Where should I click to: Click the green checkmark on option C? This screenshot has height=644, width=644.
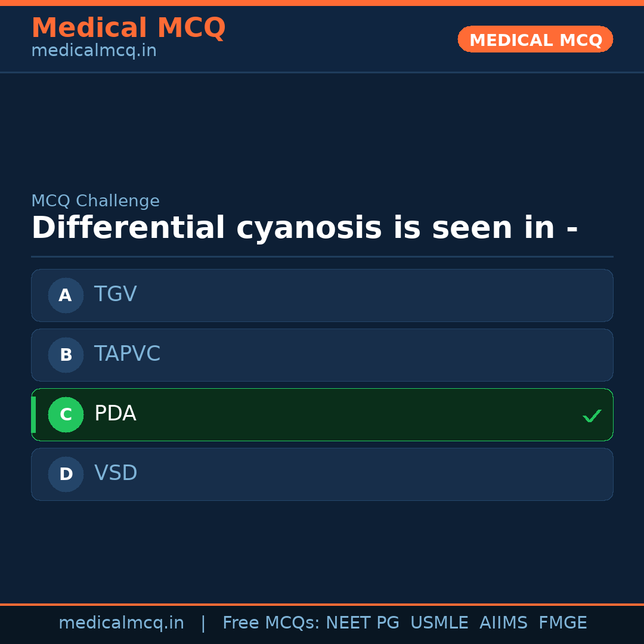coord(592,415)
